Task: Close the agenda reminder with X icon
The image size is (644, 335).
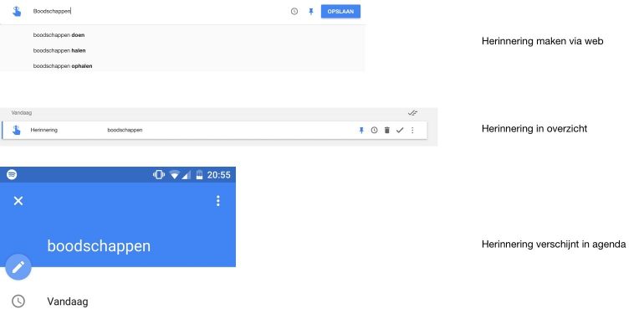Action: (18, 201)
